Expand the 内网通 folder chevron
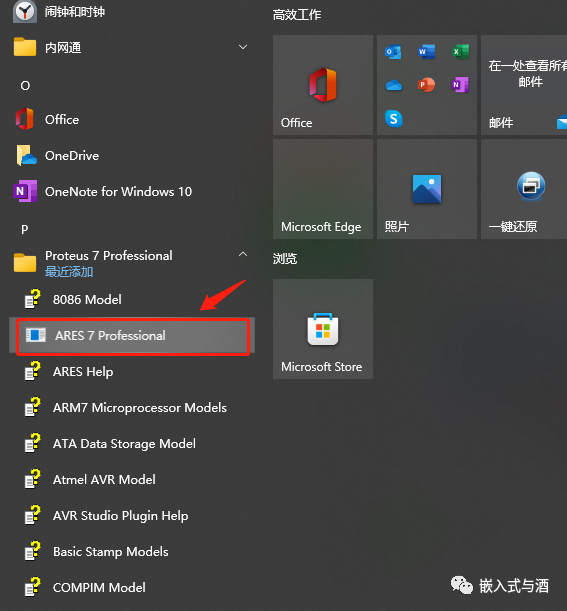This screenshot has height=611, width=567. (x=243, y=47)
